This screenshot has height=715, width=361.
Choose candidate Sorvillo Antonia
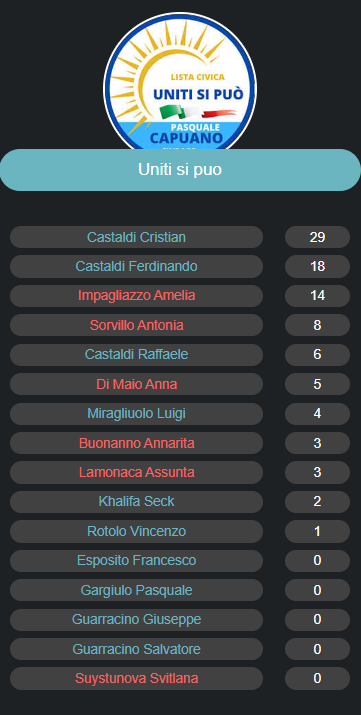click(x=136, y=325)
